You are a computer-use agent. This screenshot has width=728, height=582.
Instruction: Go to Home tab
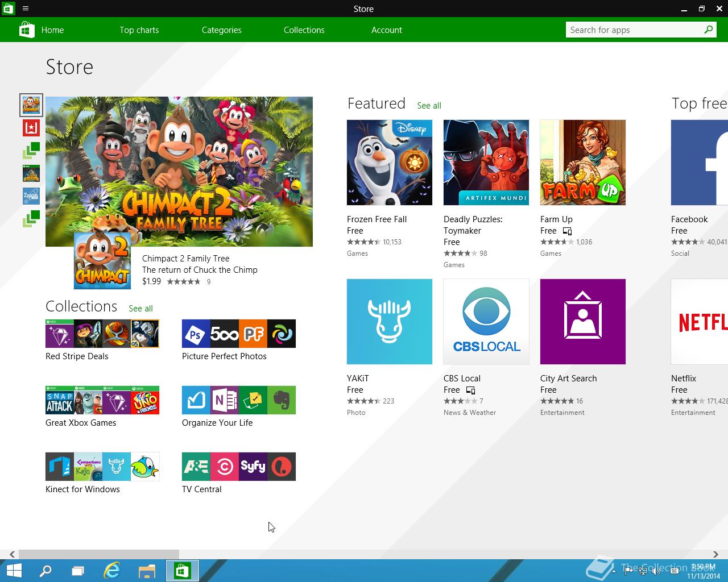tap(52, 30)
